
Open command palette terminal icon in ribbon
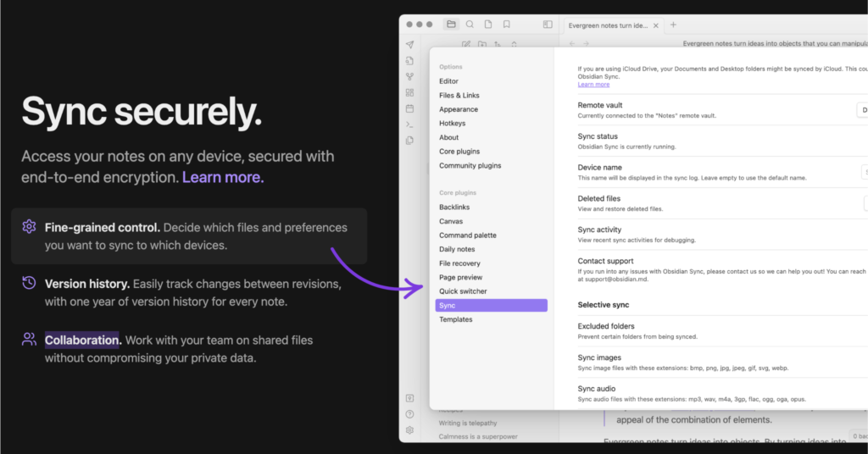409,125
